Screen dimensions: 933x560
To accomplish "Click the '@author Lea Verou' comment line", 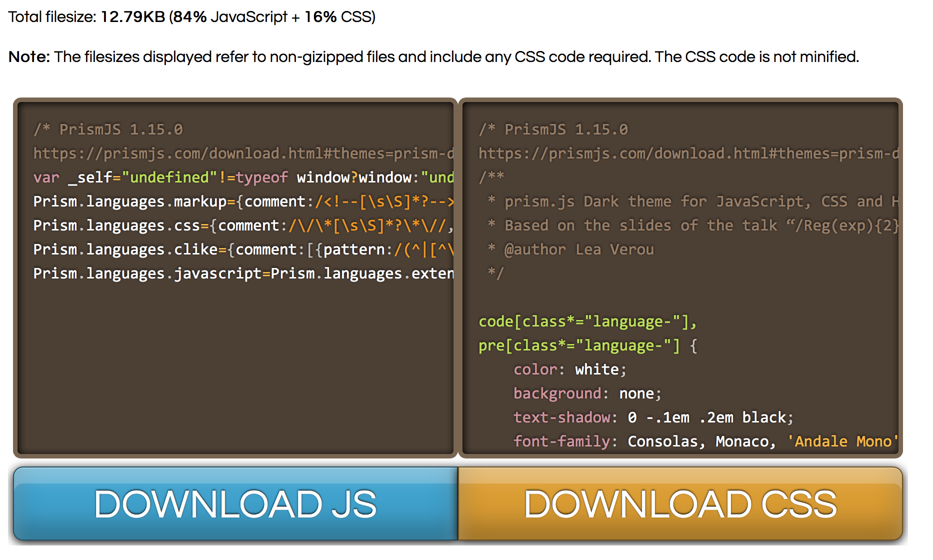I will [578, 249].
